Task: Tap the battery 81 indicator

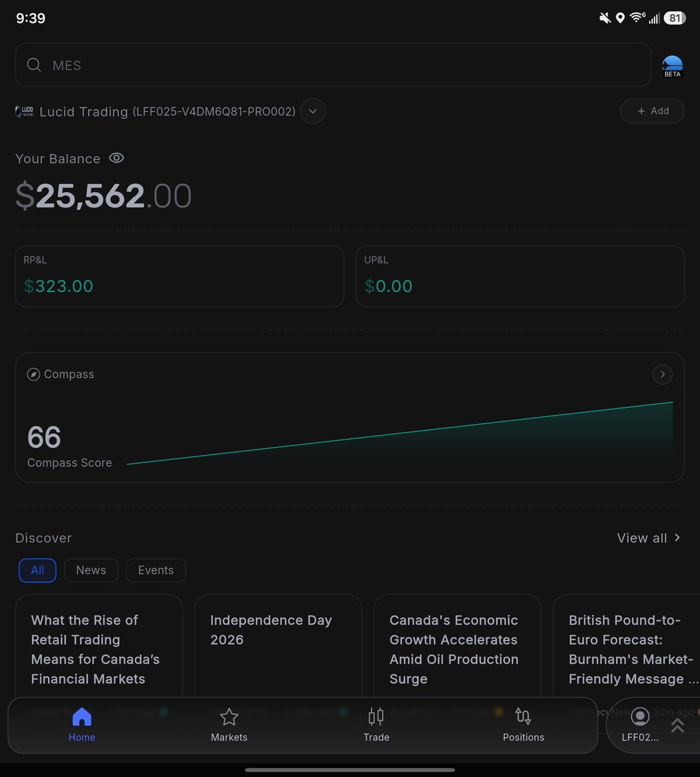Action: click(675, 18)
